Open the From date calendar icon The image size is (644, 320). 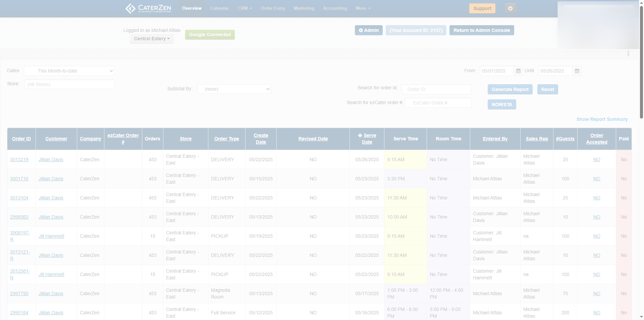pos(518,71)
